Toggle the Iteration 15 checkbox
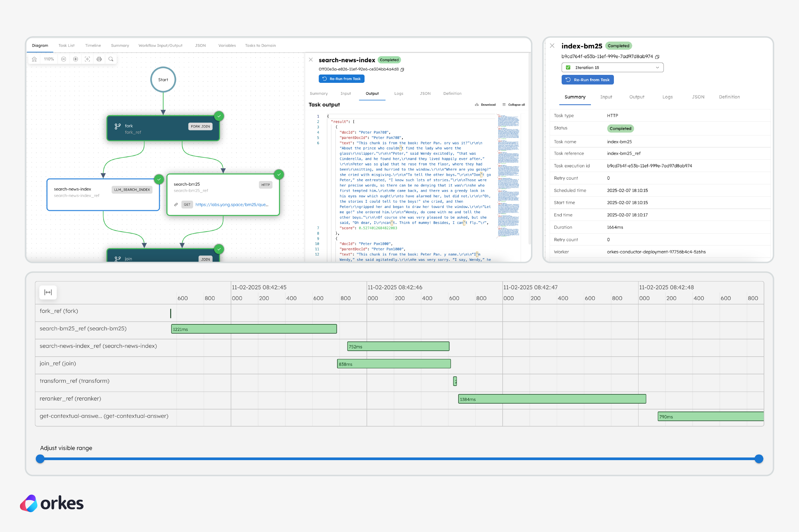 [x=569, y=68]
